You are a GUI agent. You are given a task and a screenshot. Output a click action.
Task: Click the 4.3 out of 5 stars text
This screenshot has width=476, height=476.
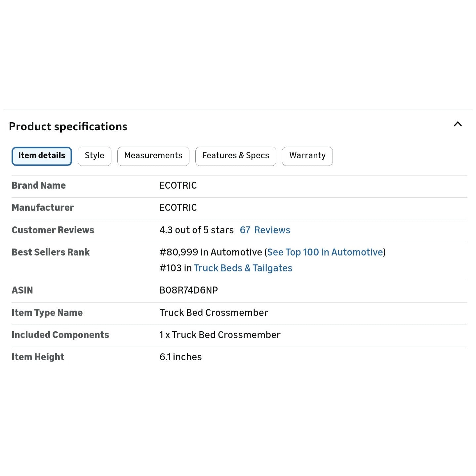tap(196, 230)
